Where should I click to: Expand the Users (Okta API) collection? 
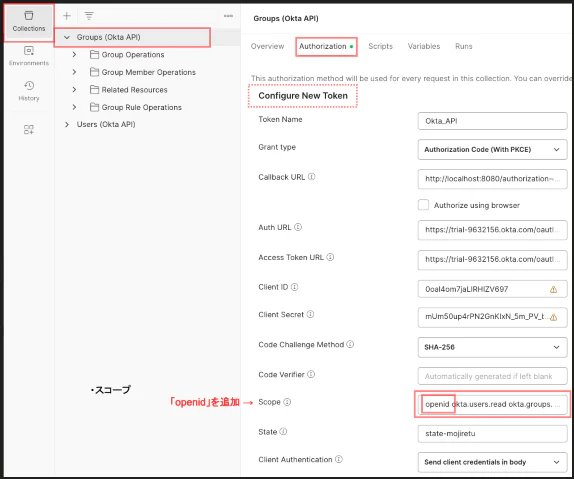pos(67,125)
